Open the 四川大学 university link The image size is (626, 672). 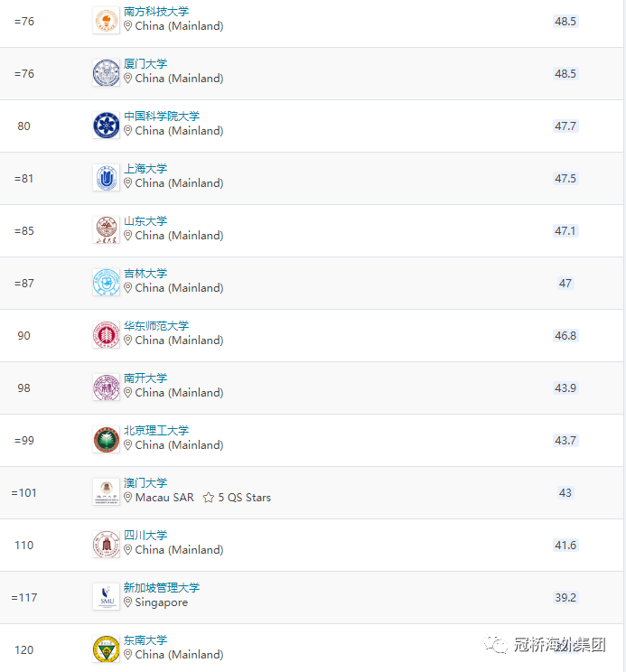pos(145,536)
